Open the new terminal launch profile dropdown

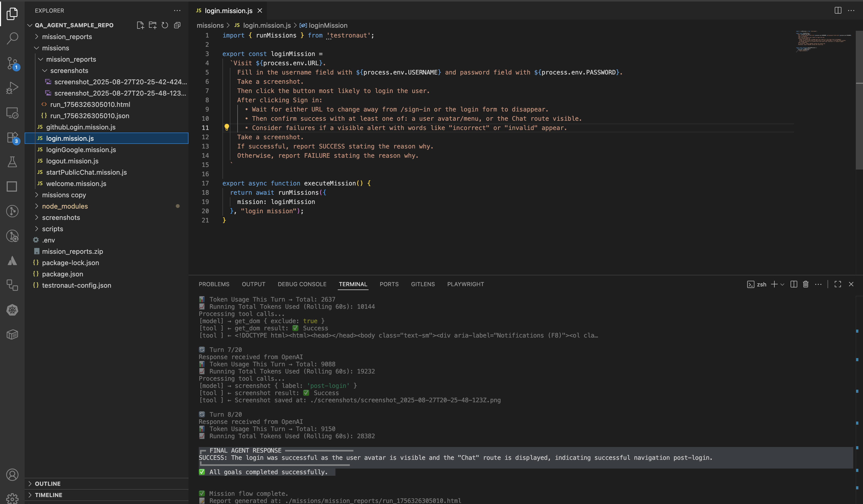(782, 285)
